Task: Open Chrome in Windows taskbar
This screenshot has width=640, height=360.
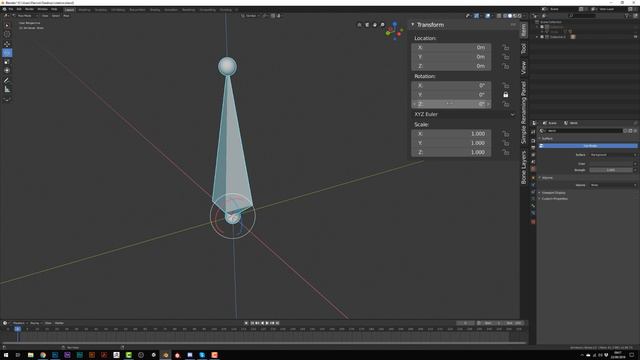Action: [43, 355]
